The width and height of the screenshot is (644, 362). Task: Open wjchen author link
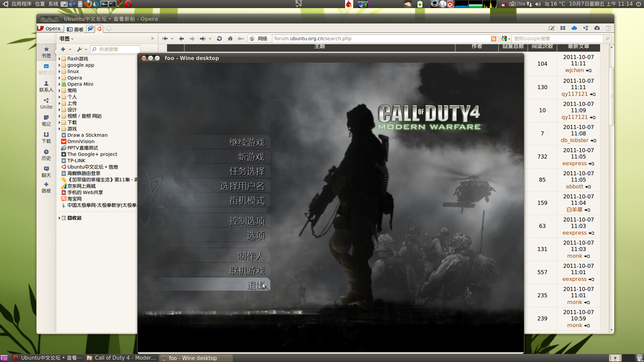pos(574,70)
